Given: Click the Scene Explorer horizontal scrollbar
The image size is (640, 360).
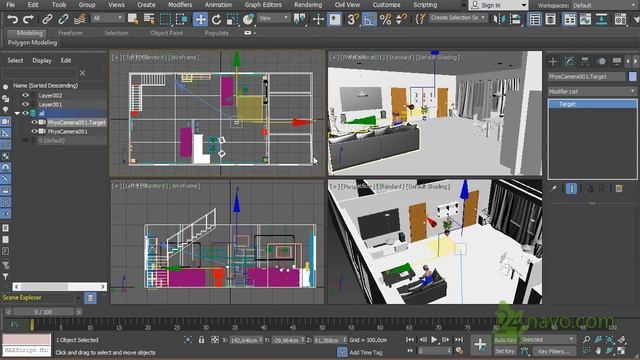Looking at the screenshot, I should click(x=60, y=287).
